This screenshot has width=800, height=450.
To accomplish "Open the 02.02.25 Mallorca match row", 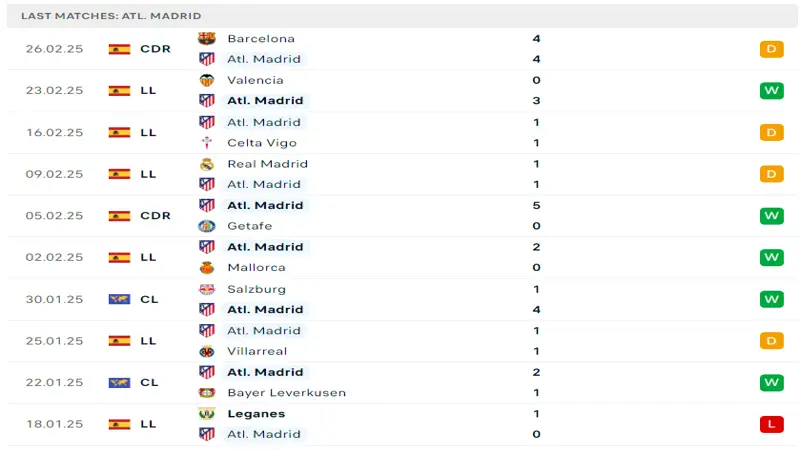I will pyautogui.click(x=403, y=257).
